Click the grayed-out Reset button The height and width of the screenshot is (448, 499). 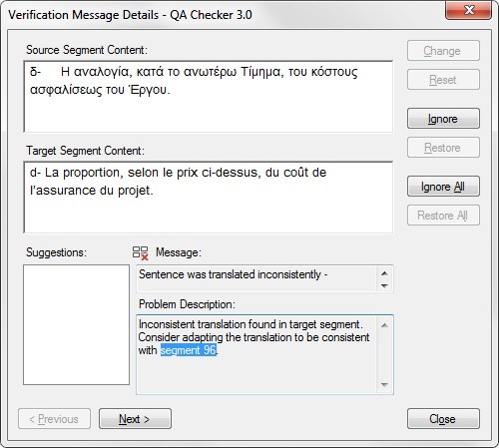point(443,80)
